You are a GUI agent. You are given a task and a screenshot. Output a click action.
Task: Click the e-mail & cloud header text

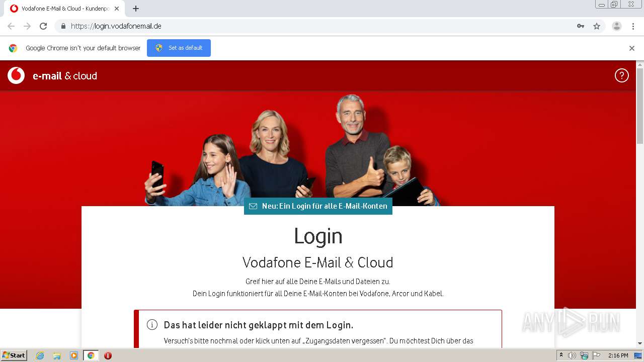click(65, 76)
